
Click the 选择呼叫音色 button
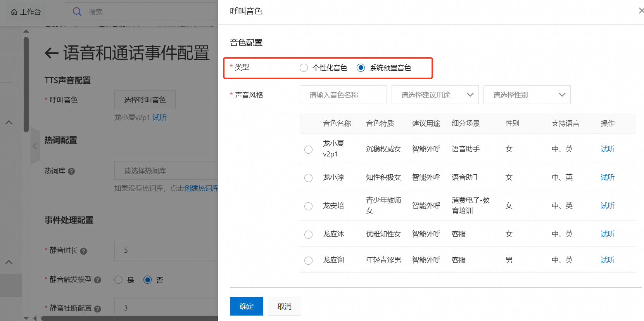click(145, 100)
